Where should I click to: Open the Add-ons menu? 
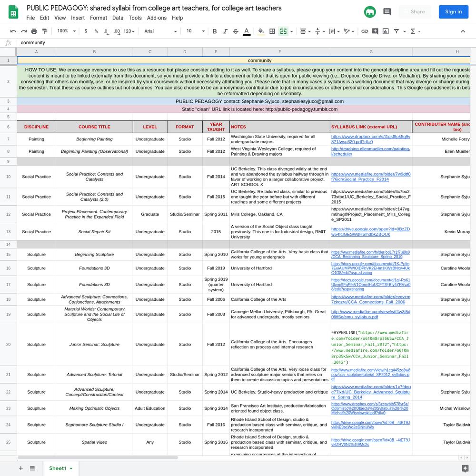[x=157, y=18]
